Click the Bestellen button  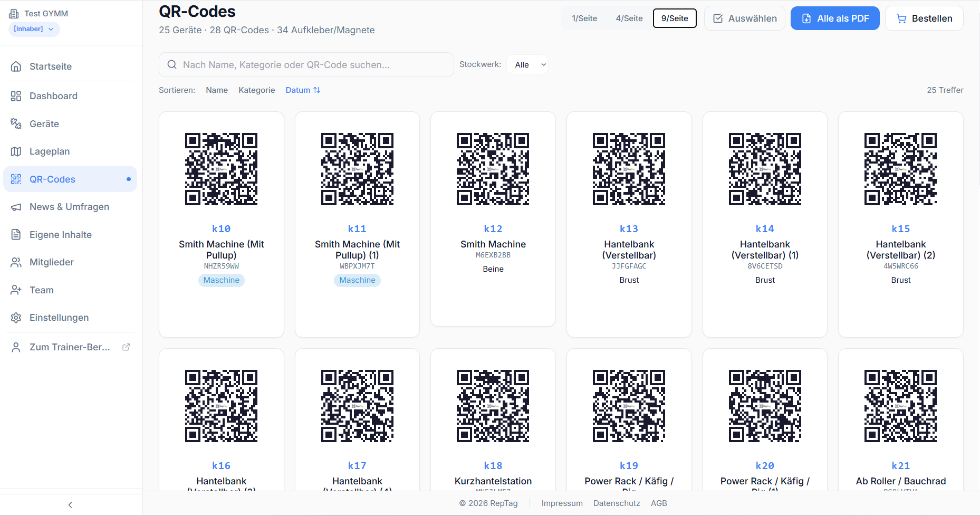[924, 18]
